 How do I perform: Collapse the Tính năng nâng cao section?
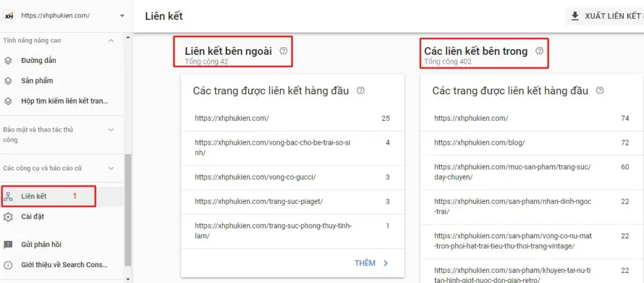(x=111, y=40)
